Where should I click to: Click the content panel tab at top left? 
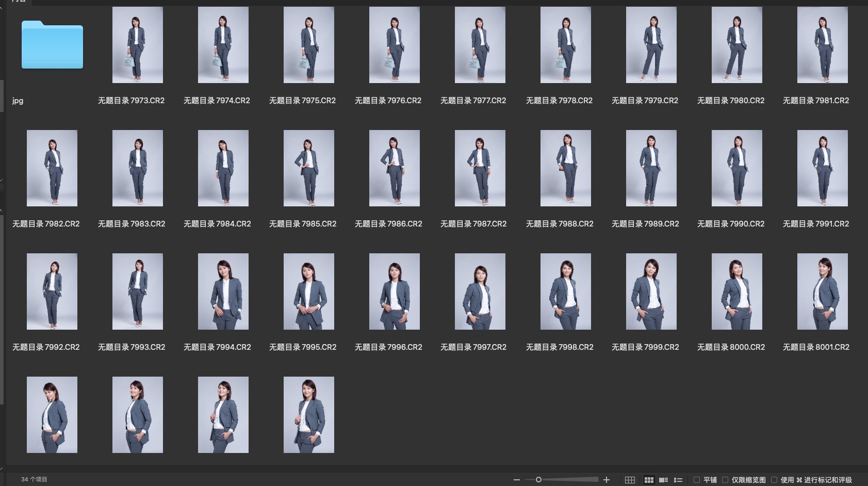point(18,2)
